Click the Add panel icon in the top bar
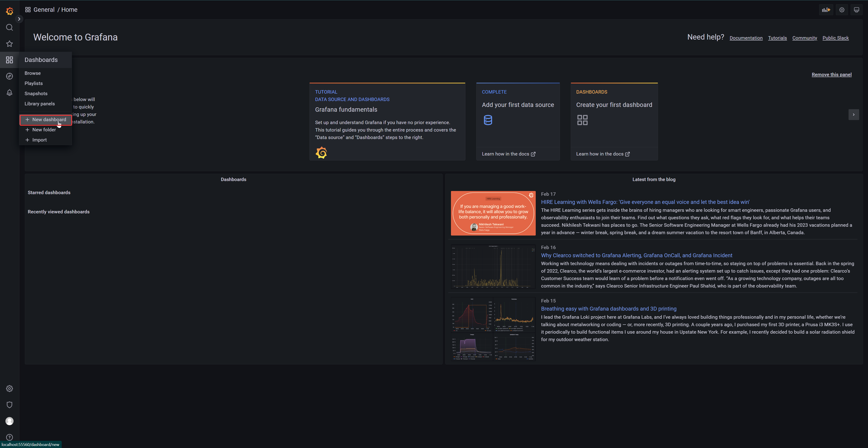The image size is (868, 448). tap(826, 10)
